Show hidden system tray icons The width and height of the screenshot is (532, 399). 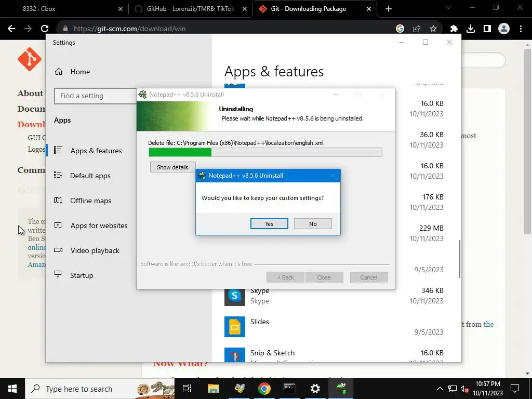440,389
